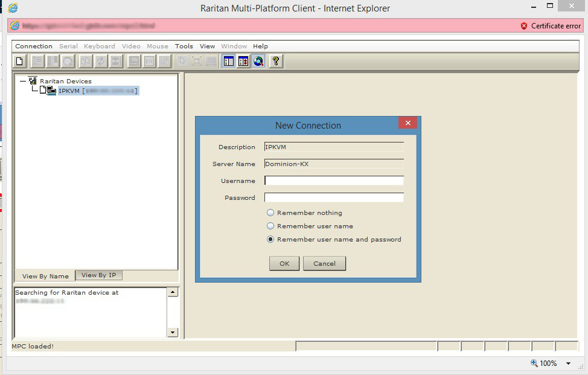Open the Serial menu
Image resolution: width=588 pixels, height=375 pixels.
68,46
